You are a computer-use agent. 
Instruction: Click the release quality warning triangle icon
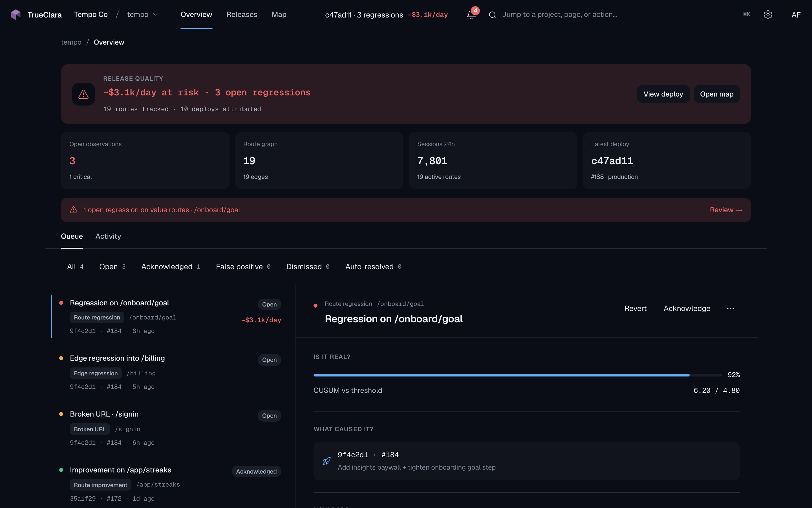tap(83, 95)
